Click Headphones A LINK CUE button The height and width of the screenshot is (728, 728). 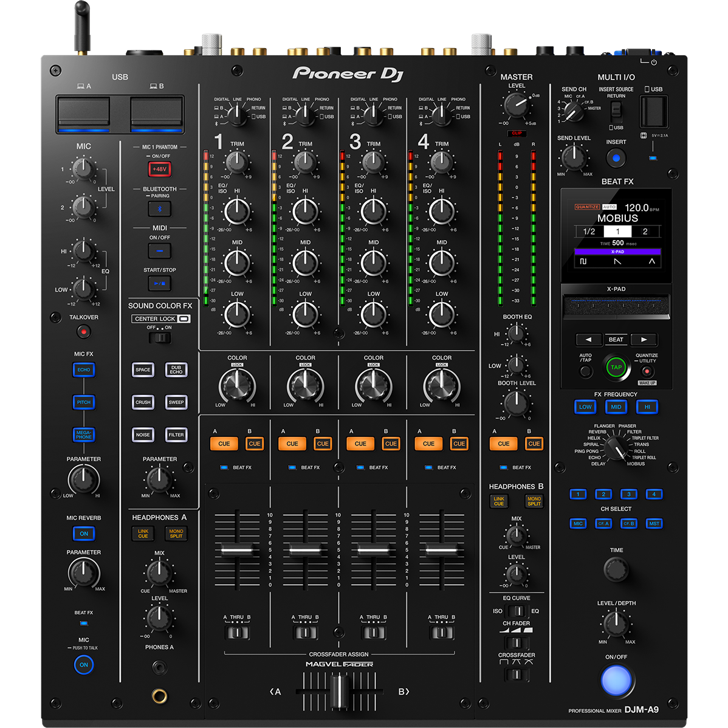click(x=143, y=534)
